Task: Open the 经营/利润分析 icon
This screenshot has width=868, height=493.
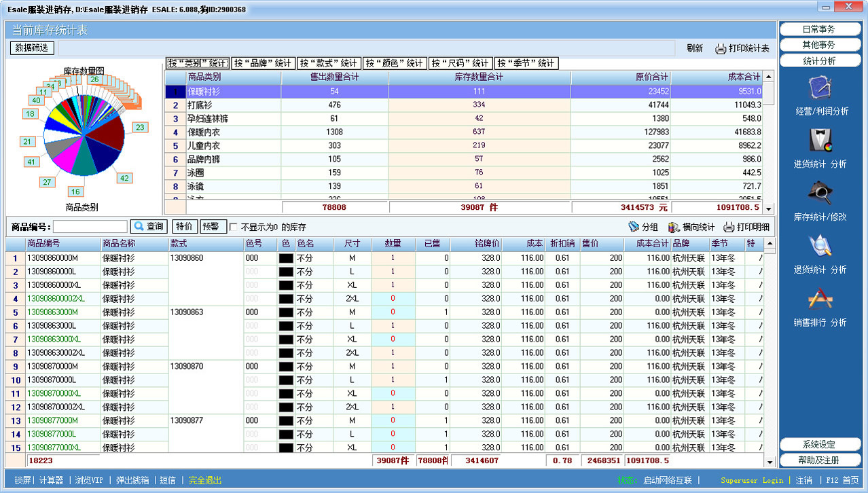Action: point(820,88)
